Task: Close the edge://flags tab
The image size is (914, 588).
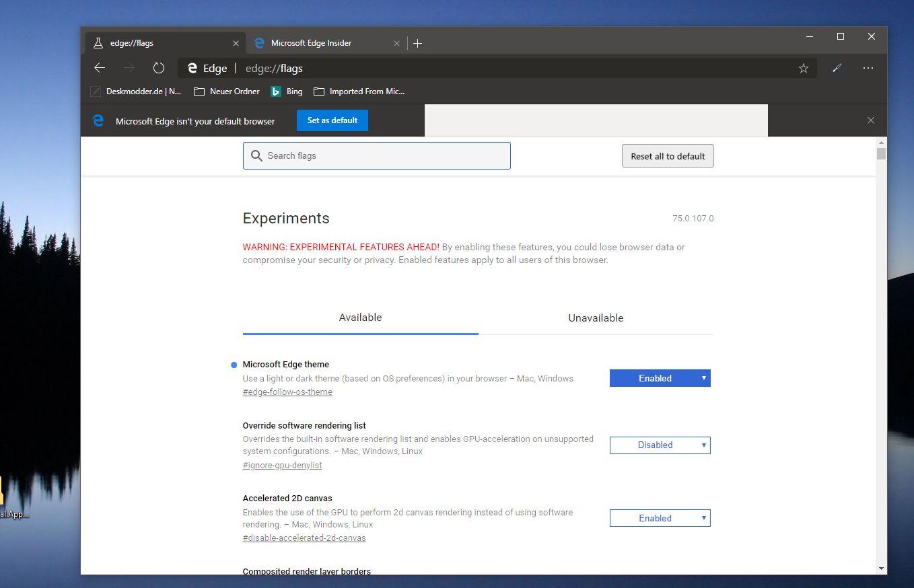Action: pos(236,43)
